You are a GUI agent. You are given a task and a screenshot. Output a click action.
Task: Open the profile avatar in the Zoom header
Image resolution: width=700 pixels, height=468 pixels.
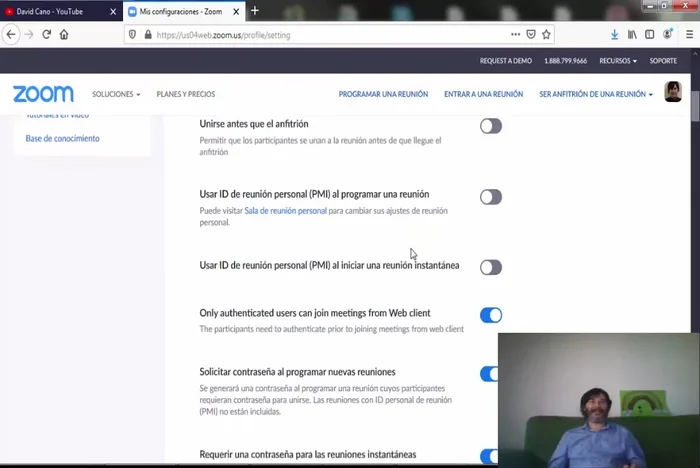(x=673, y=93)
